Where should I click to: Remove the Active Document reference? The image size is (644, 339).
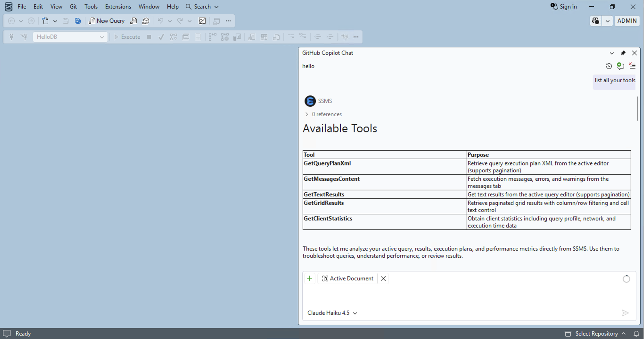point(383,278)
